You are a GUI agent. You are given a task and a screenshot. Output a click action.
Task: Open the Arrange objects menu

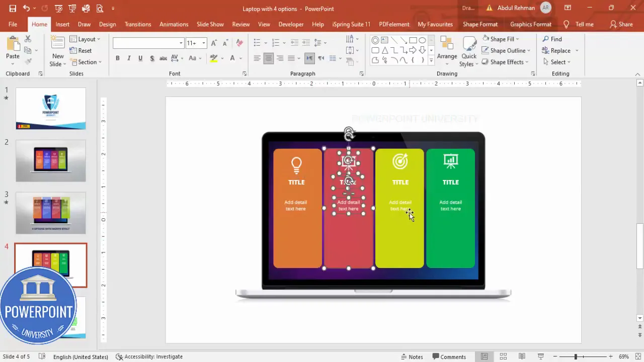[447, 51]
